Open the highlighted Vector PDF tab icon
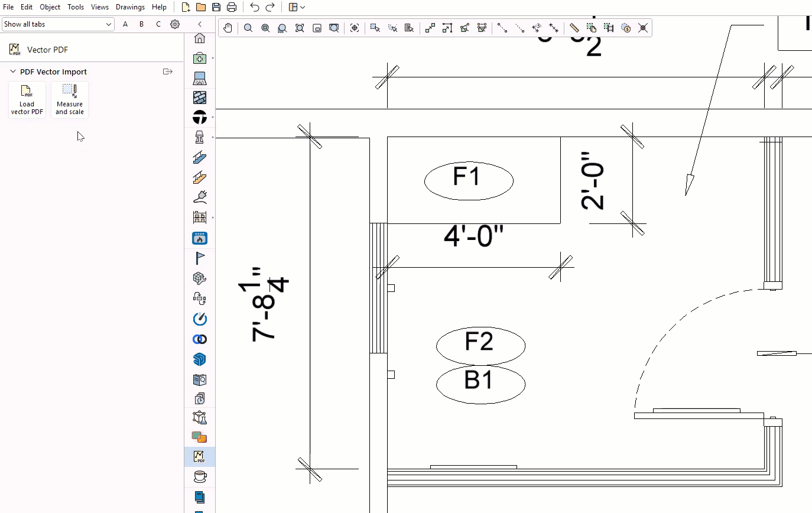Viewport: 812px width, 513px height. pos(200,457)
